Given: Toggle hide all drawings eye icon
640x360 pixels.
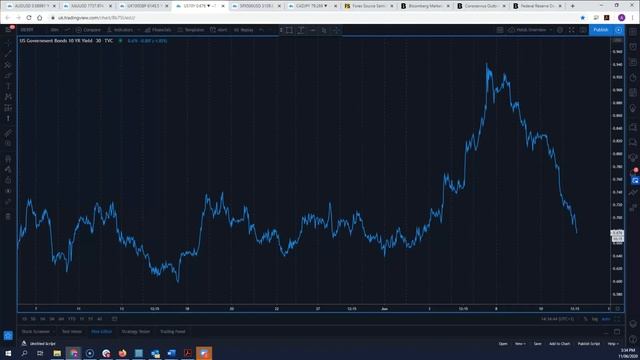Looking at the screenshot, I should 8,191.
